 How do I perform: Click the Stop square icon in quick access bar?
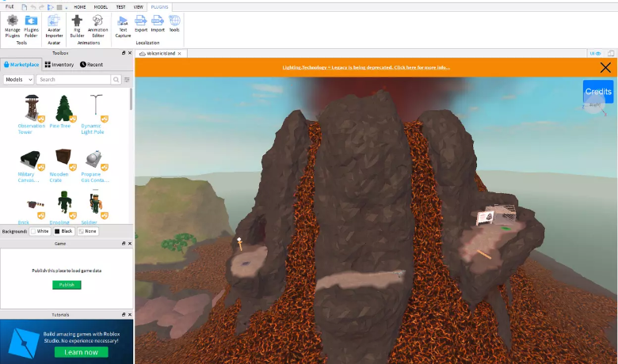click(x=59, y=7)
